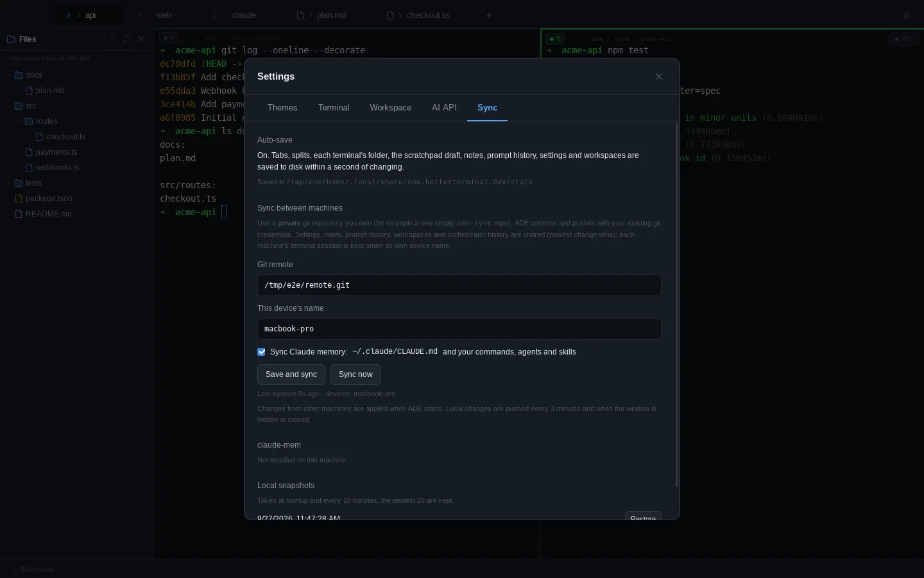Open the AI API settings tab
Viewport: 924px width, 578px height.
coord(444,108)
